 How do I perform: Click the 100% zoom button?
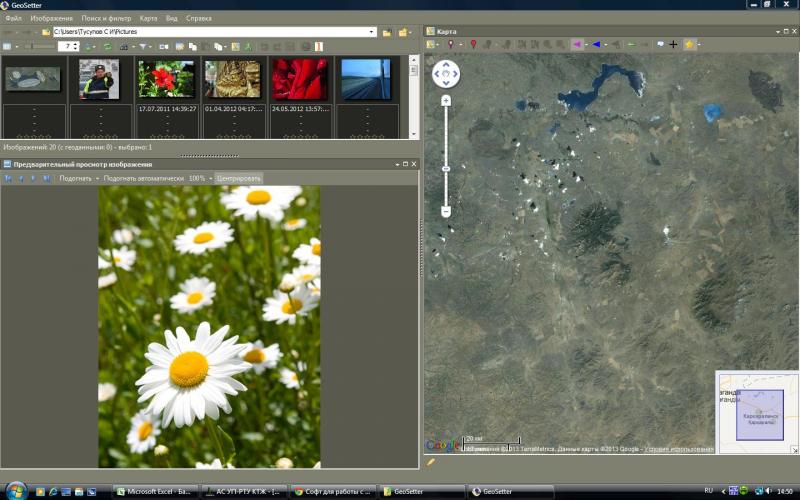pyautogui.click(x=196, y=179)
